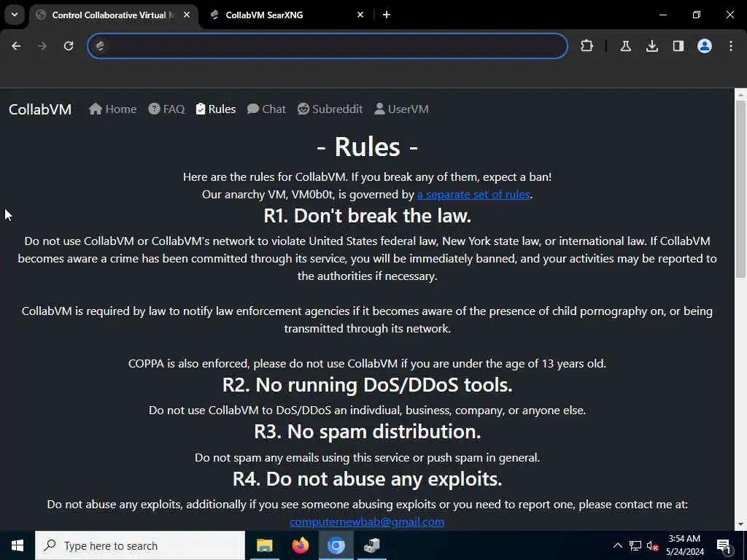Open the Chat navbar item
This screenshot has height=560, width=747.
coord(266,109)
